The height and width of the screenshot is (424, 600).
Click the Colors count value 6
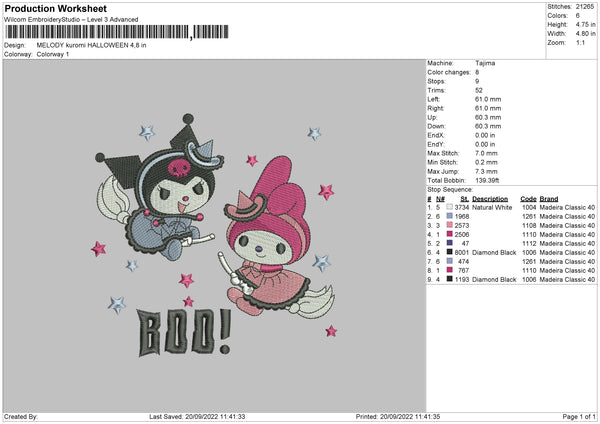point(577,16)
